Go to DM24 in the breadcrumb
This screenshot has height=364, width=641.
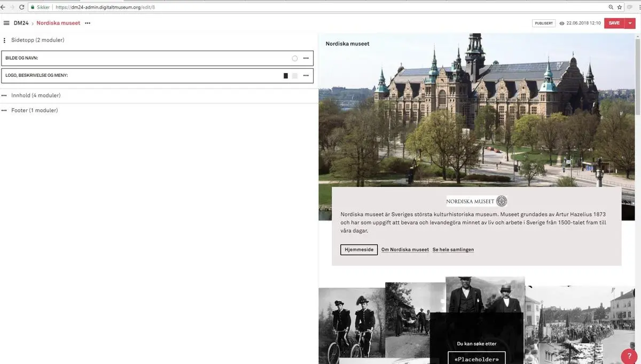click(21, 23)
